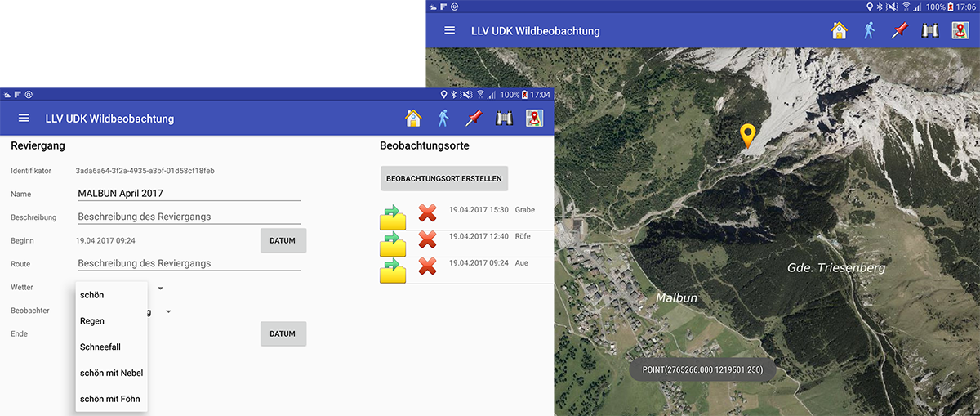Click the red pushpin icon in the map window
Image resolution: width=980 pixels, height=416 pixels.
point(899,30)
